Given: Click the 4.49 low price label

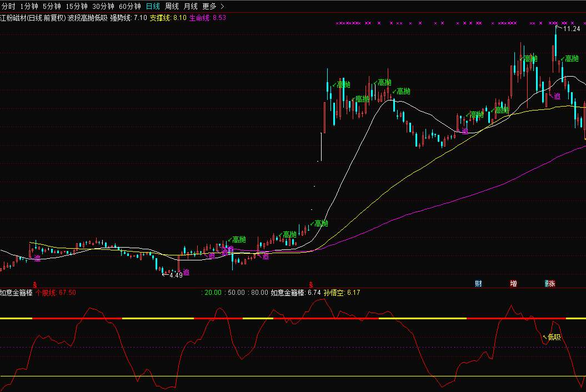Looking at the screenshot, I should (176, 275).
